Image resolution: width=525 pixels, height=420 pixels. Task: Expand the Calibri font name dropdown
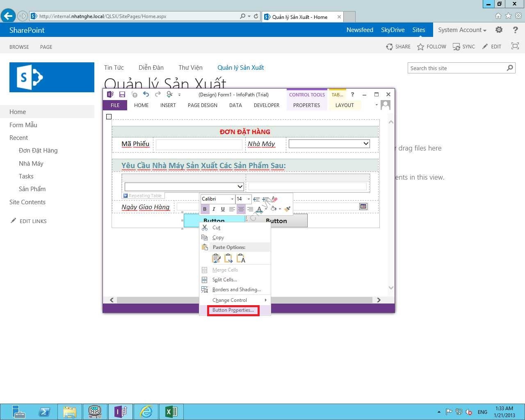[x=232, y=199]
